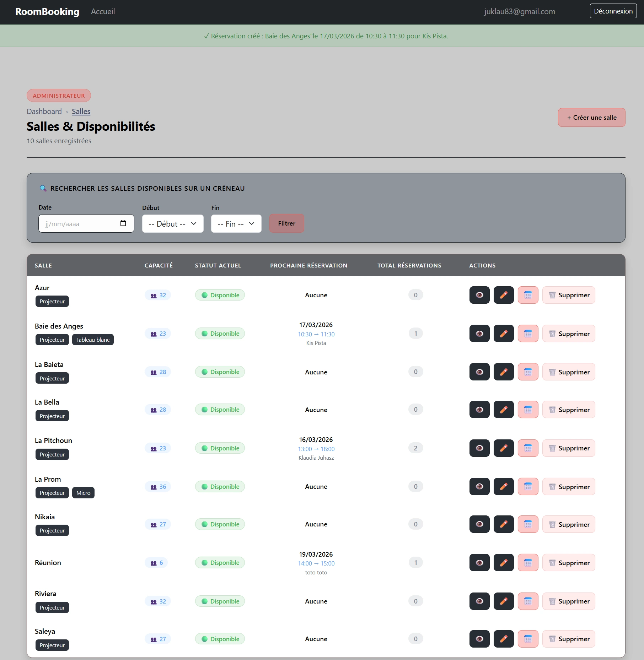This screenshot has width=644, height=660.
Task: Delete La Bella room with Supprimer
Action: click(568, 410)
